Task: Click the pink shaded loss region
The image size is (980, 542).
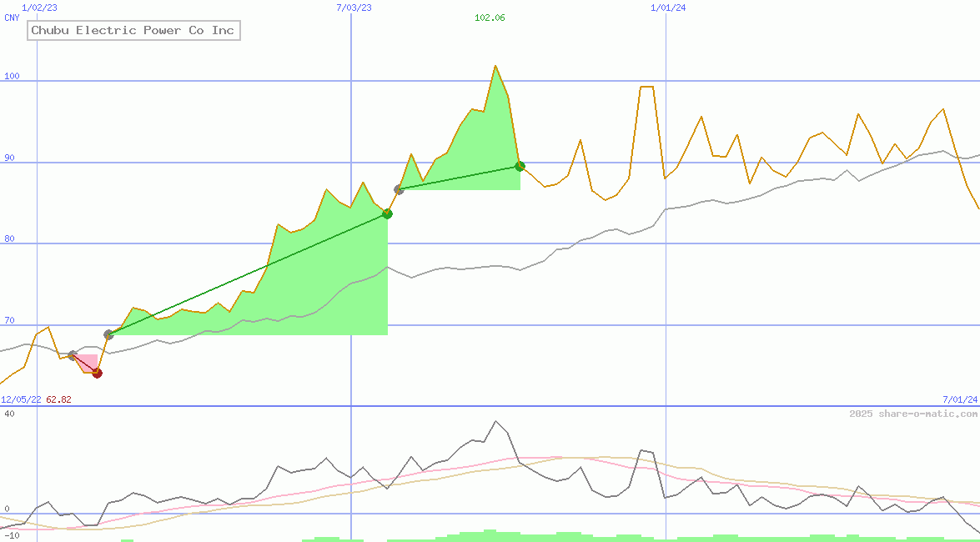Action: click(88, 361)
